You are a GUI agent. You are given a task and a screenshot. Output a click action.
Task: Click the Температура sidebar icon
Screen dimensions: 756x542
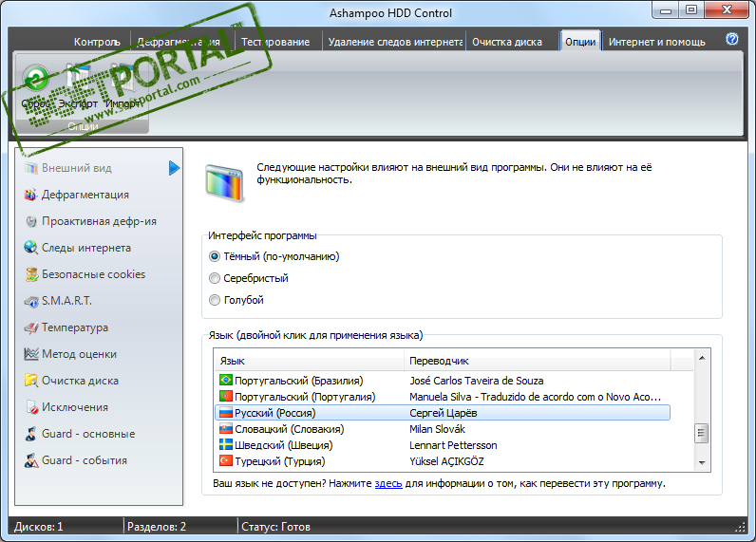pos(30,327)
